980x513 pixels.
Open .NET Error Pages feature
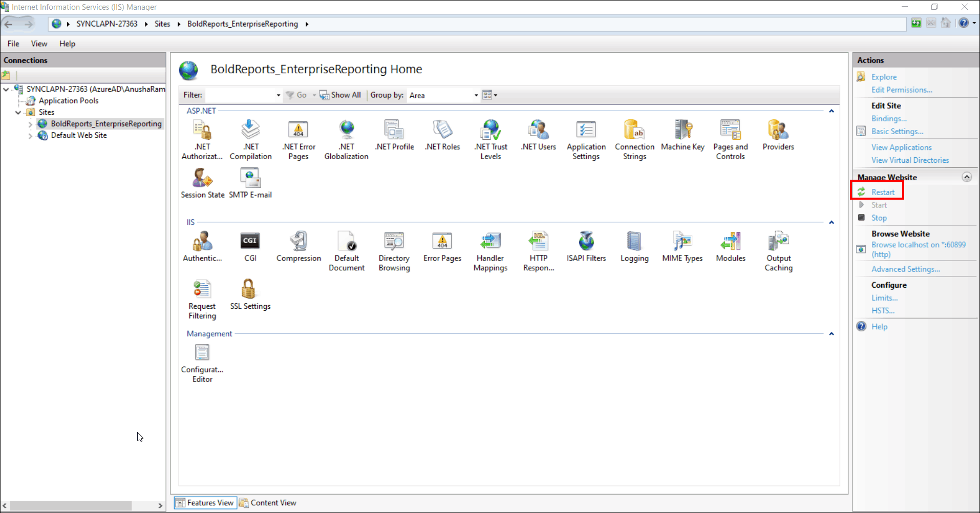tap(299, 139)
